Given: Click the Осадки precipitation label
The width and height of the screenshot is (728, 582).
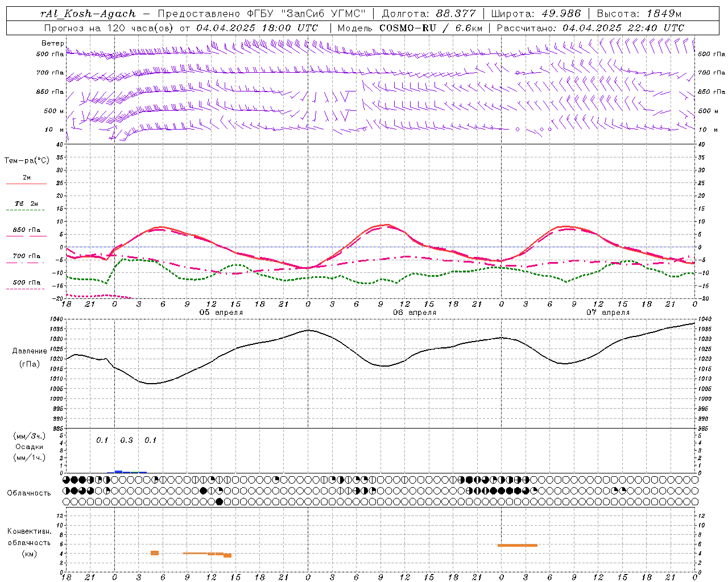Looking at the screenshot, I should pos(30,447).
